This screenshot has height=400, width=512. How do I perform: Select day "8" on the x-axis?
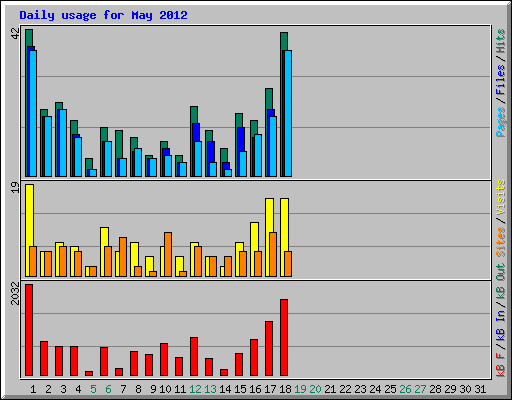138,389
